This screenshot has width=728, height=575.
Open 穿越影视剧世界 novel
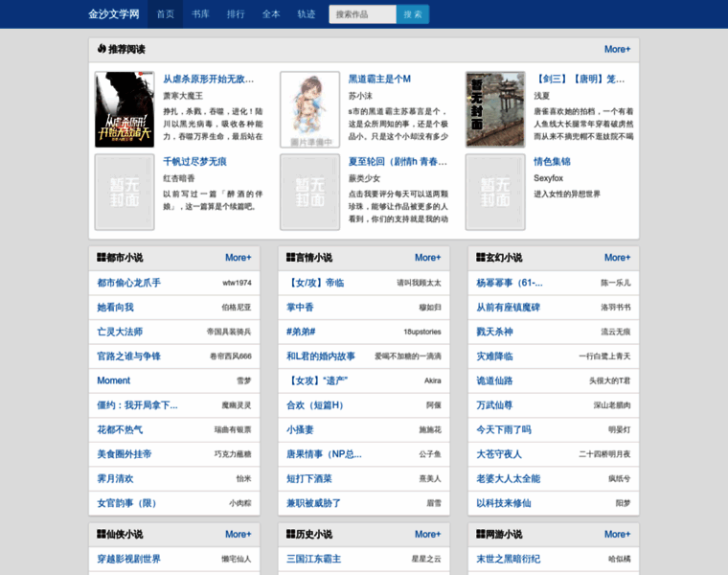[128, 559]
